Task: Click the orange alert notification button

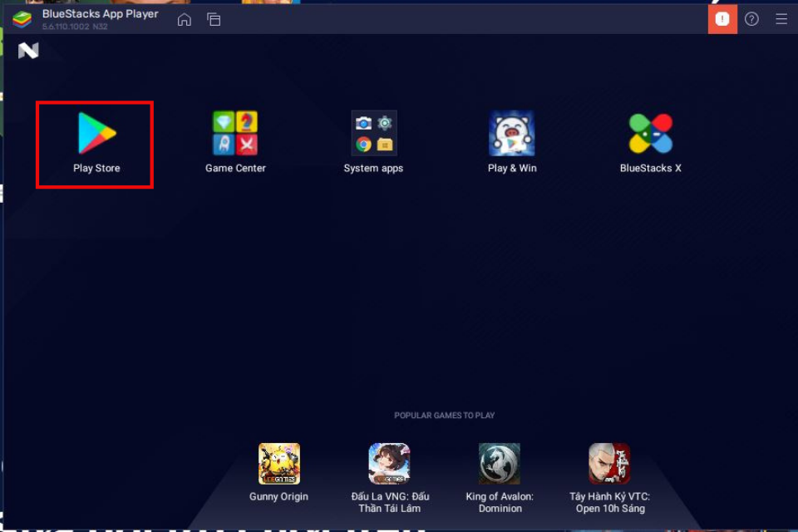Action: coord(722,19)
